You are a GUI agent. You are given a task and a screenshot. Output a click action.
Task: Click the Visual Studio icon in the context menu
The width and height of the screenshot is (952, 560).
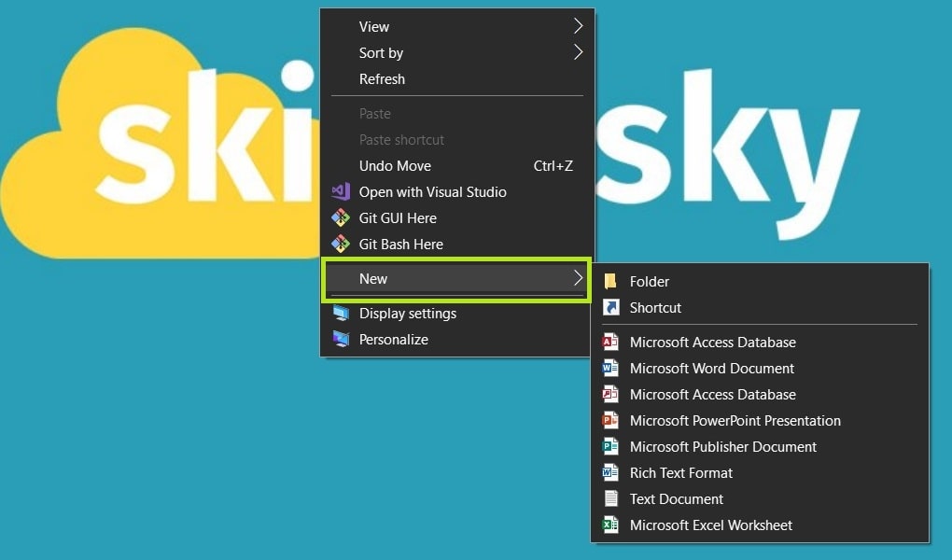pos(341,192)
